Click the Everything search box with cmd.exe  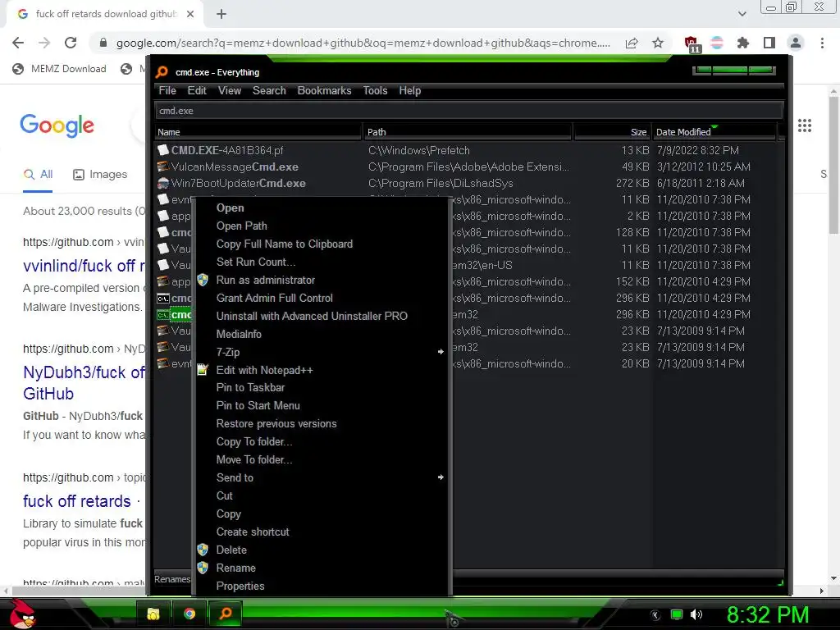coord(469,111)
